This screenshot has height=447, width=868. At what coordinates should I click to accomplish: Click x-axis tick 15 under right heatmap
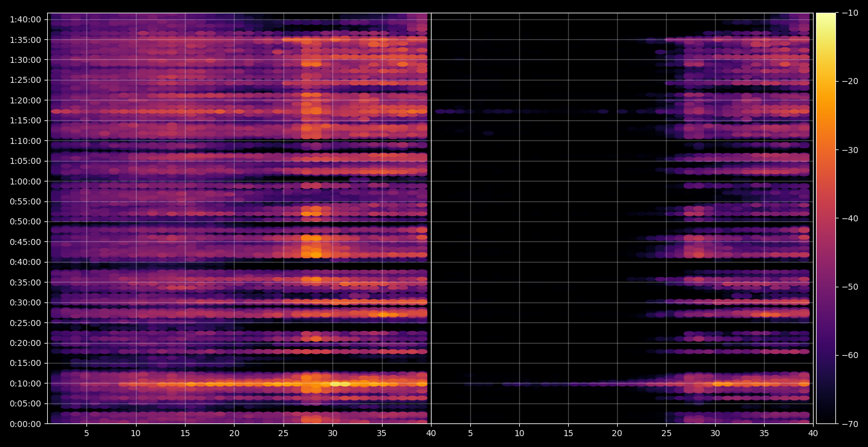pos(568,433)
